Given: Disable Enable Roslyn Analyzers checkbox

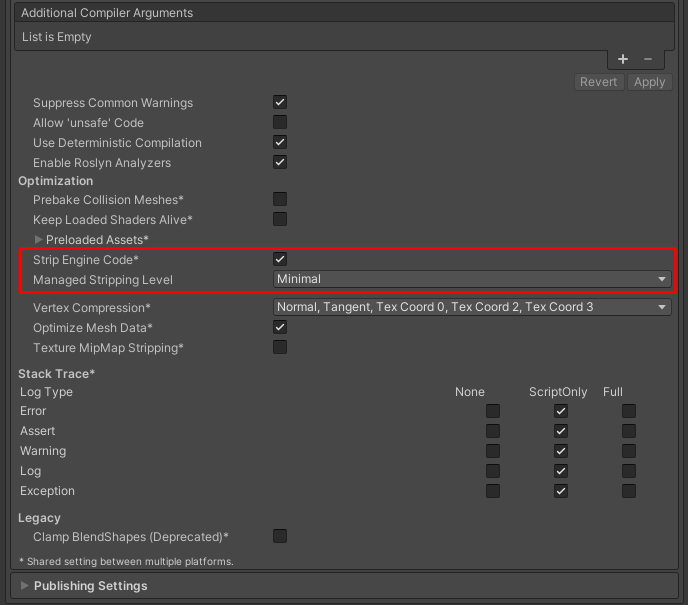Looking at the screenshot, I should (280, 162).
